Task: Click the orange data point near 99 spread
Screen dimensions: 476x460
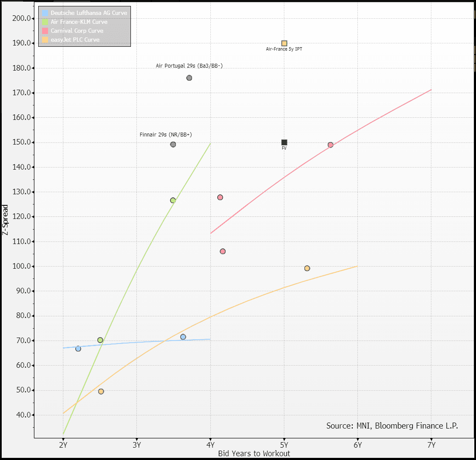Action: pos(307,268)
